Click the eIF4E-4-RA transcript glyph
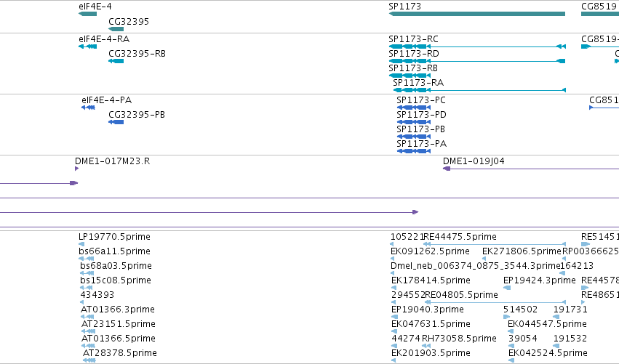The width and height of the screenshot is (619, 364). click(87, 46)
